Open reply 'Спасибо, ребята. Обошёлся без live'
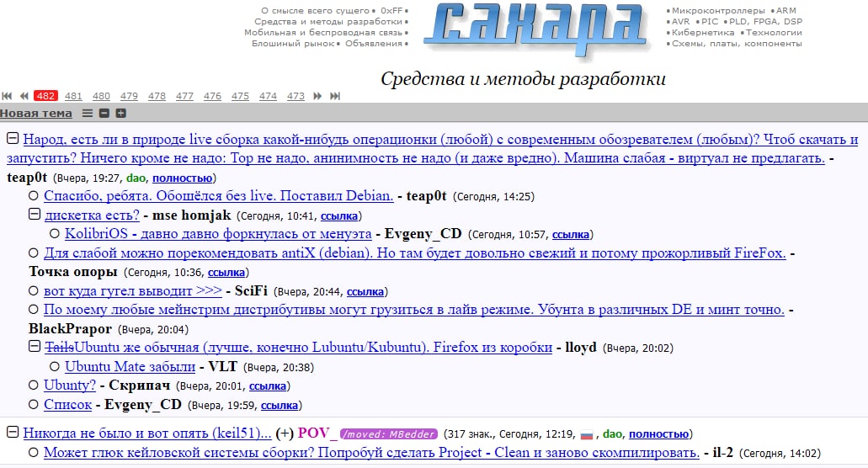 (x=219, y=196)
